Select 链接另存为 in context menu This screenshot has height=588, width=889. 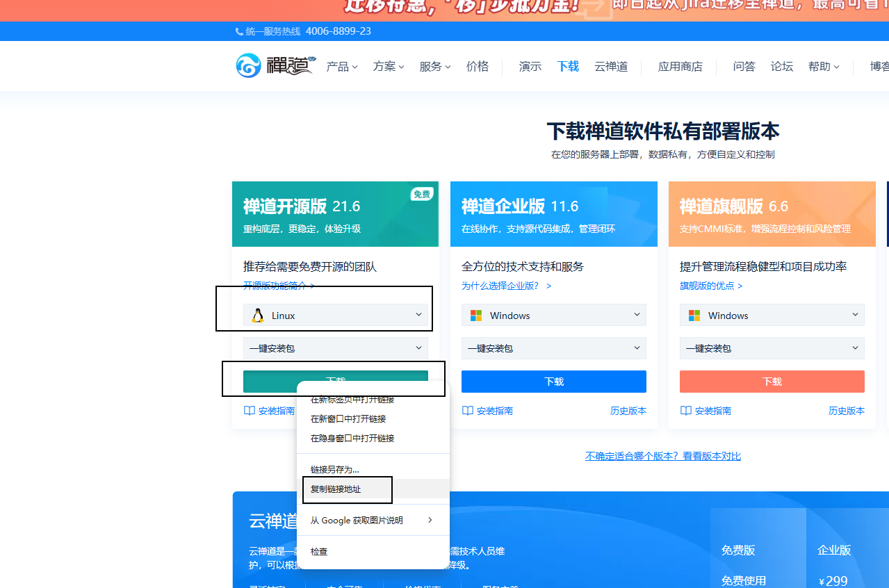coord(373,469)
